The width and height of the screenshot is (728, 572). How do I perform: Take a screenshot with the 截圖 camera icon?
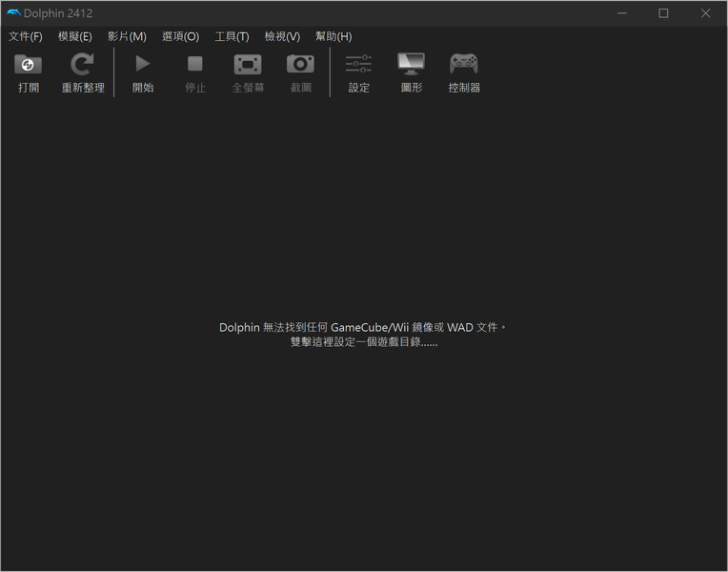[x=300, y=64]
